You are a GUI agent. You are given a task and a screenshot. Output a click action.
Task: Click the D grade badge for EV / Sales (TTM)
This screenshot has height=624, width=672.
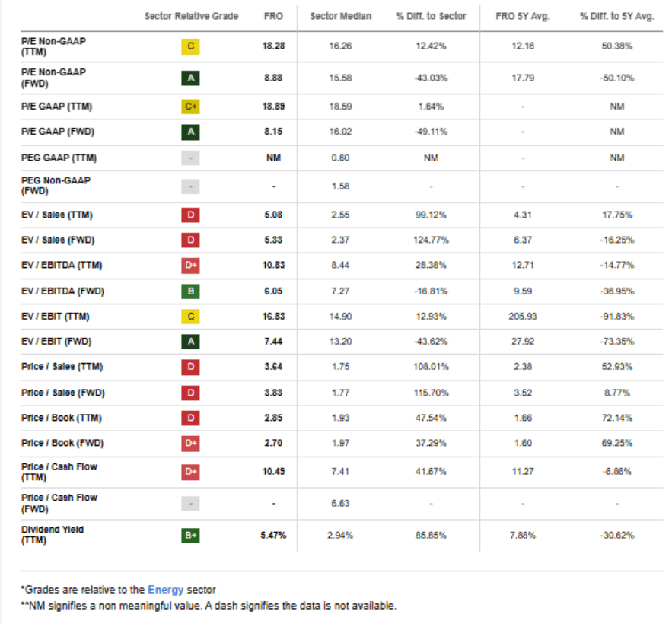(x=190, y=215)
